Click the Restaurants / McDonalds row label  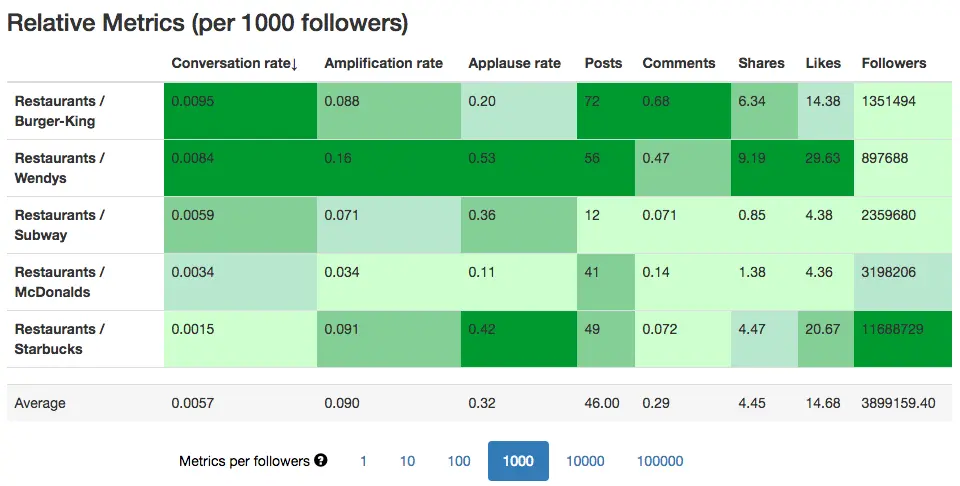60,282
